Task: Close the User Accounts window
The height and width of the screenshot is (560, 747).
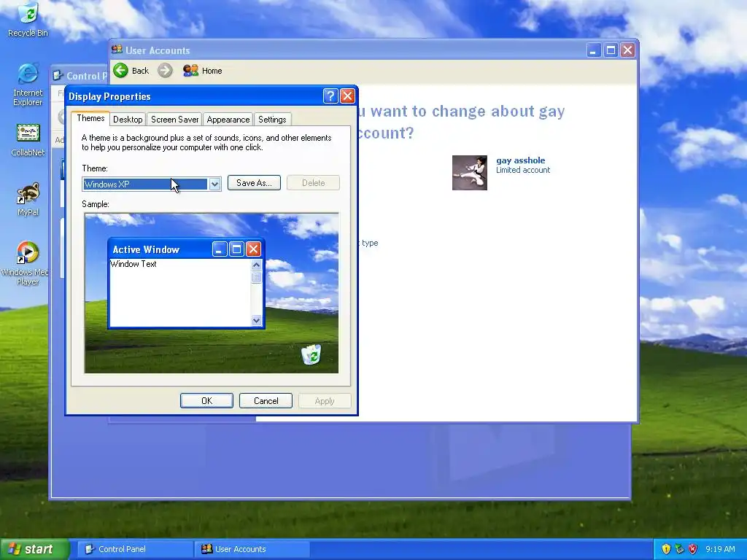Action: 628,50
